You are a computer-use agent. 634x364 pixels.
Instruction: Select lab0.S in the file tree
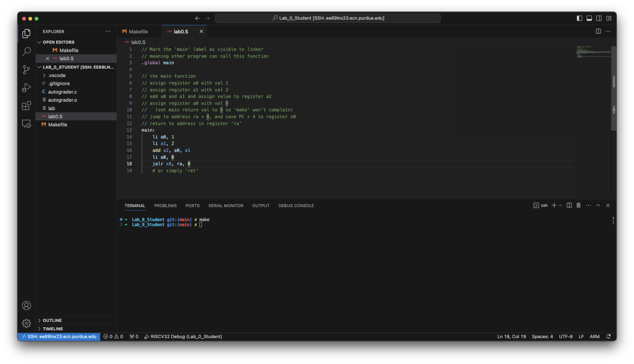click(x=76, y=116)
